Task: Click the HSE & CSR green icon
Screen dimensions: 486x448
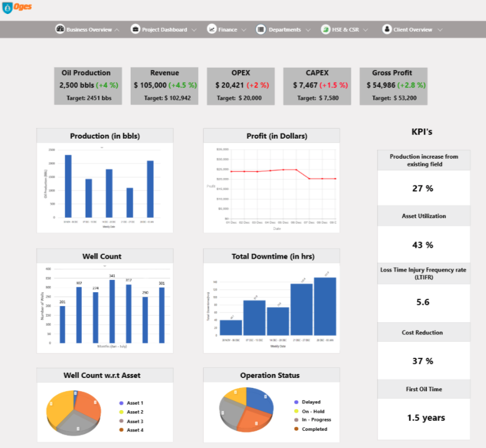Action: point(326,29)
